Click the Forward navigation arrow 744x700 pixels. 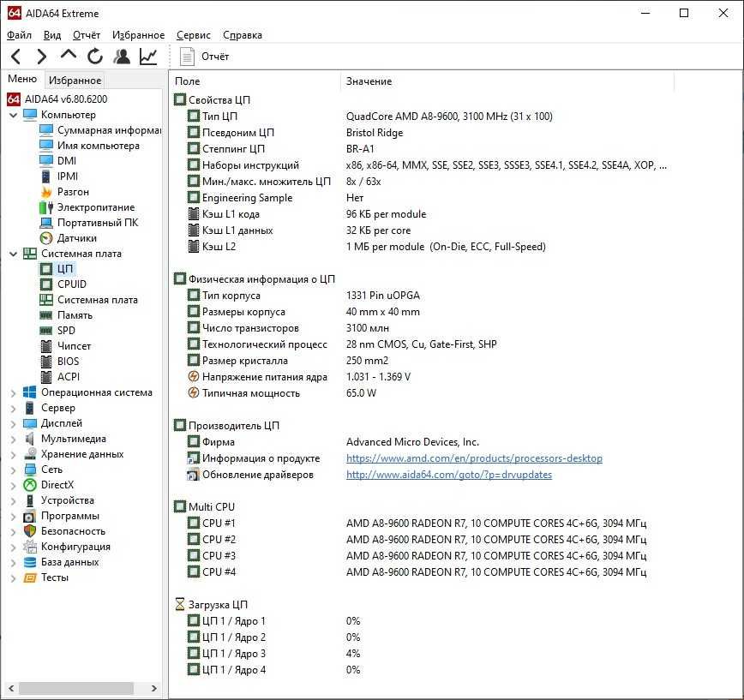[x=42, y=57]
